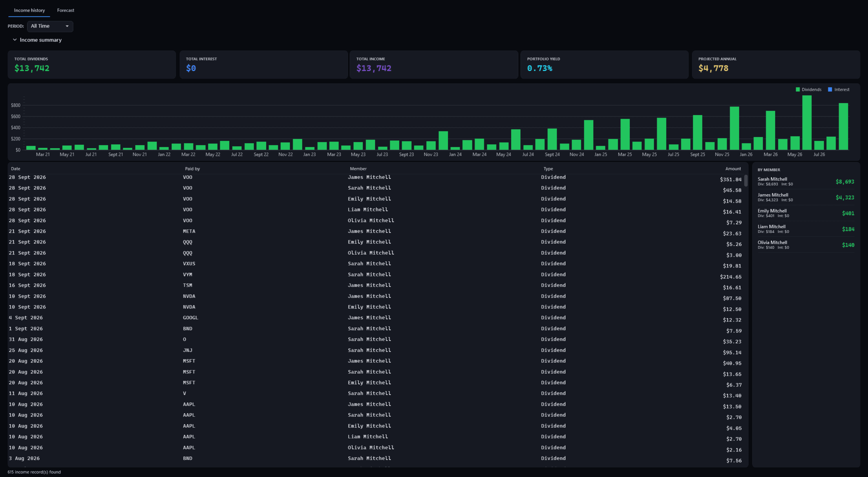This screenshot has width=868, height=477.
Task: Click the 31 Aug 2026 date cell
Action: point(26,339)
